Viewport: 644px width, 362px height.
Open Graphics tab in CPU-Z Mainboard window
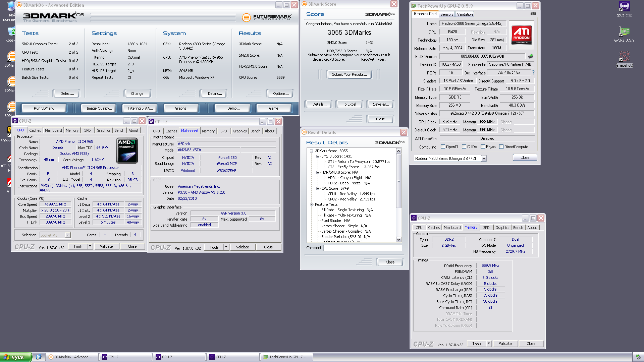[x=239, y=131]
